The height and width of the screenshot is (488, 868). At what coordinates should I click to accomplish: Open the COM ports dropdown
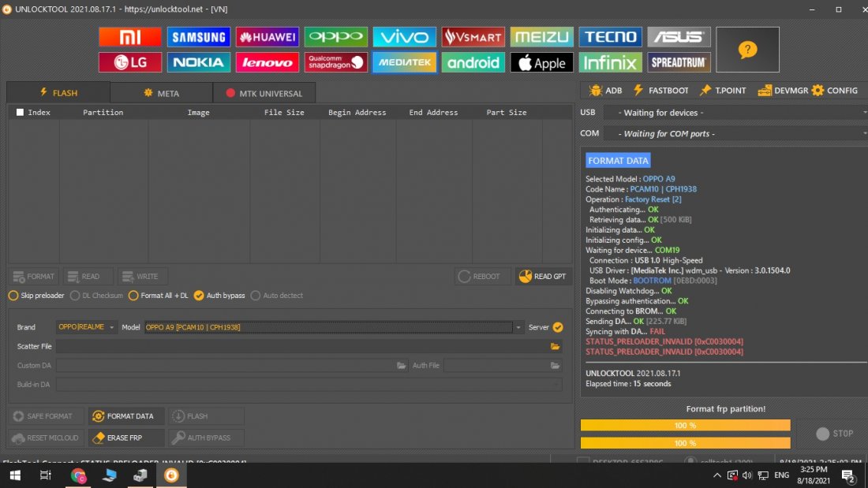pyautogui.click(x=735, y=134)
